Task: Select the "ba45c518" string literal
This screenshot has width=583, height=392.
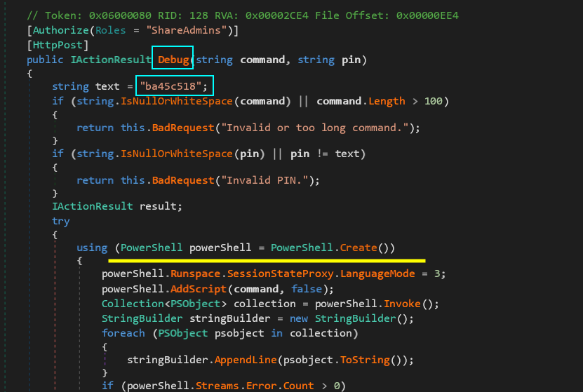Action: click(170, 86)
